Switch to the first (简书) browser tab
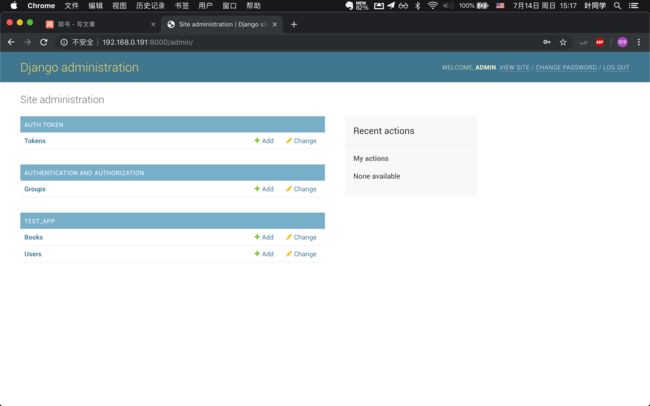The width and height of the screenshot is (650, 406). [x=99, y=24]
